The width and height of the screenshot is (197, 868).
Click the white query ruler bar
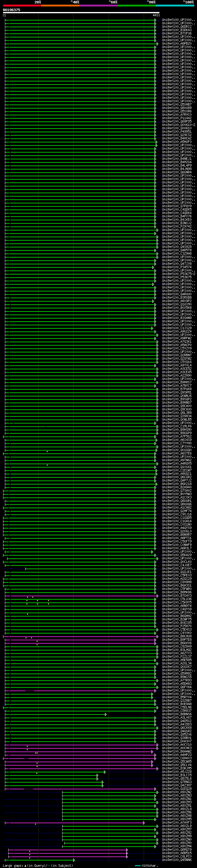81,13
